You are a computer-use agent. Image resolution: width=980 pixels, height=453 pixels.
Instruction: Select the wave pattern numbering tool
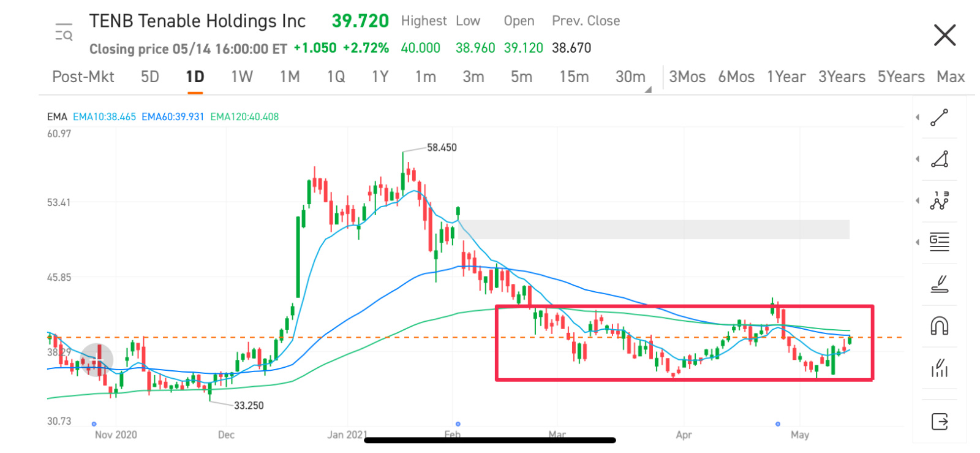coord(939,200)
